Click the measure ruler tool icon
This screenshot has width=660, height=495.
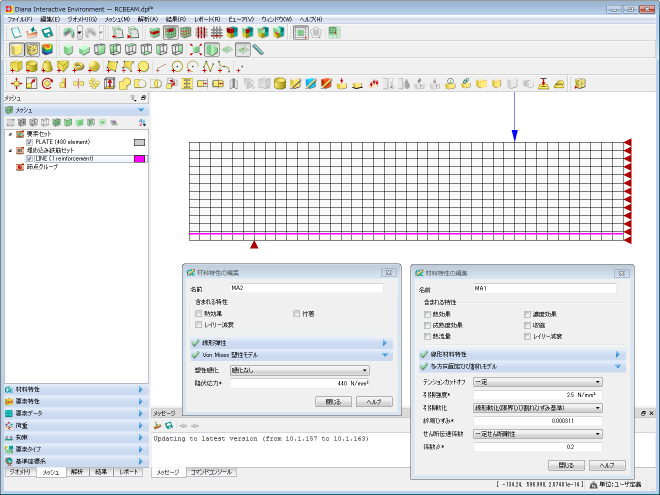click(259, 49)
